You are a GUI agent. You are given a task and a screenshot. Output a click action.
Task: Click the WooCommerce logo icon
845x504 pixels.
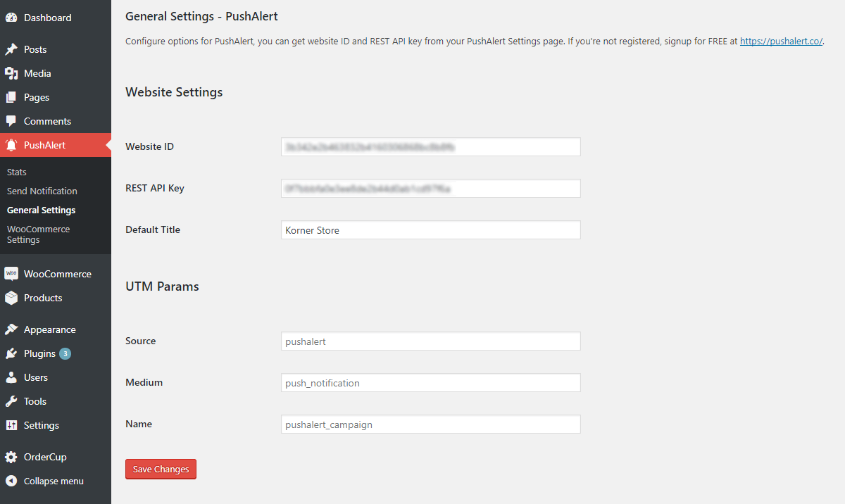[x=11, y=274]
